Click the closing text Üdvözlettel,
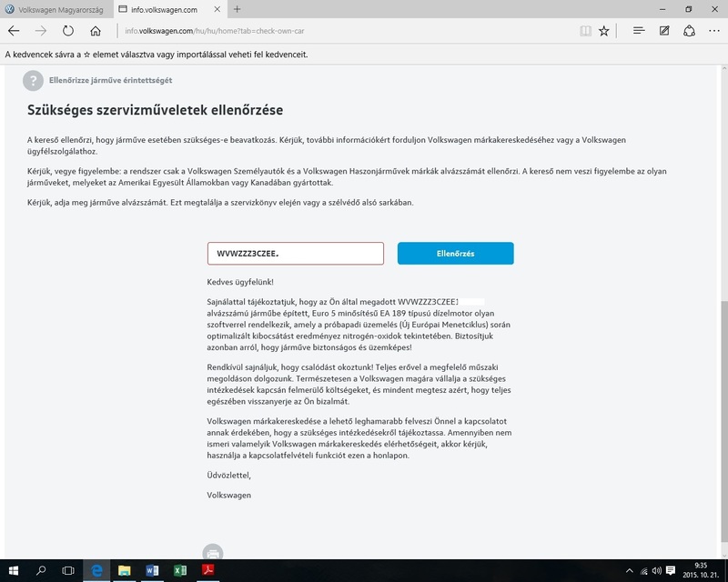Screen dimensions: 728x582 click(229, 476)
